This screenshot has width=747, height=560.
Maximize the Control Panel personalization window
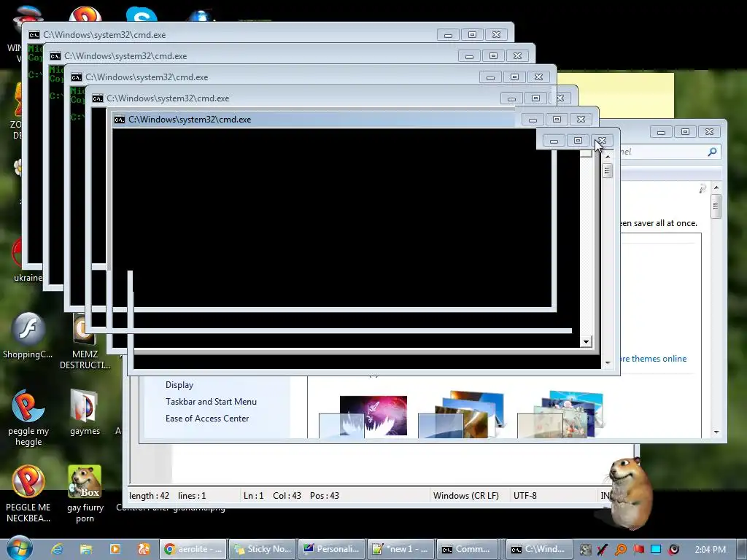click(685, 132)
